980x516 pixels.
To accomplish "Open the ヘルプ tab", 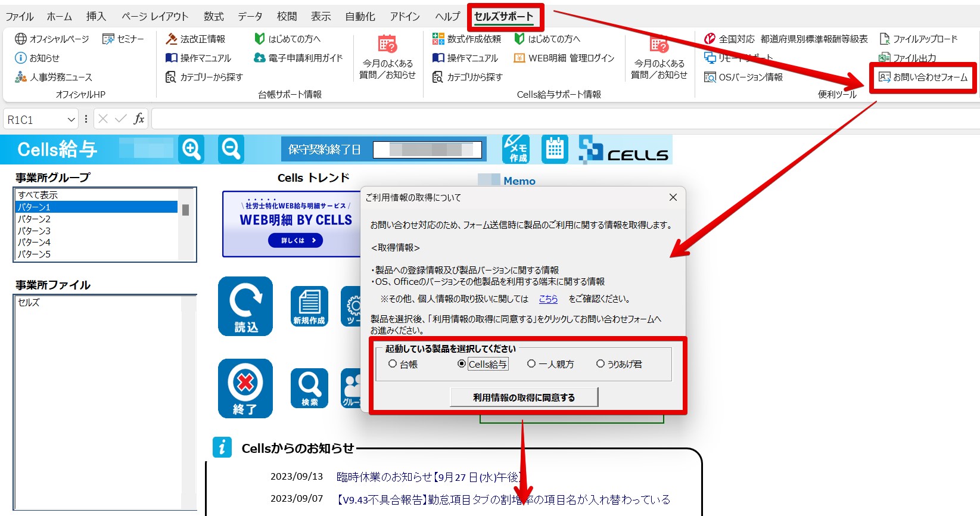I will [447, 17].
